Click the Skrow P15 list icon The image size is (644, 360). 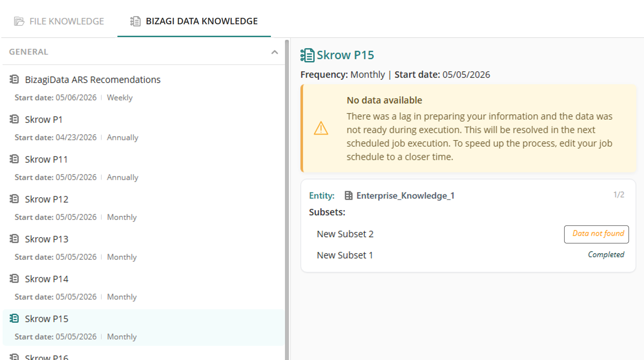[x=14, y=318]
